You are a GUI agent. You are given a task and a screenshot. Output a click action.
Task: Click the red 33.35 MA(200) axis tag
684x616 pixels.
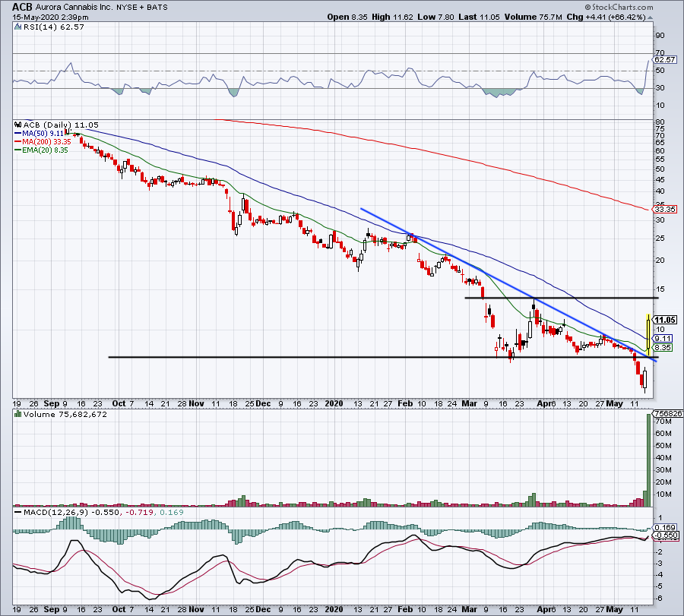pyautogui.click(x=664, y=208)
